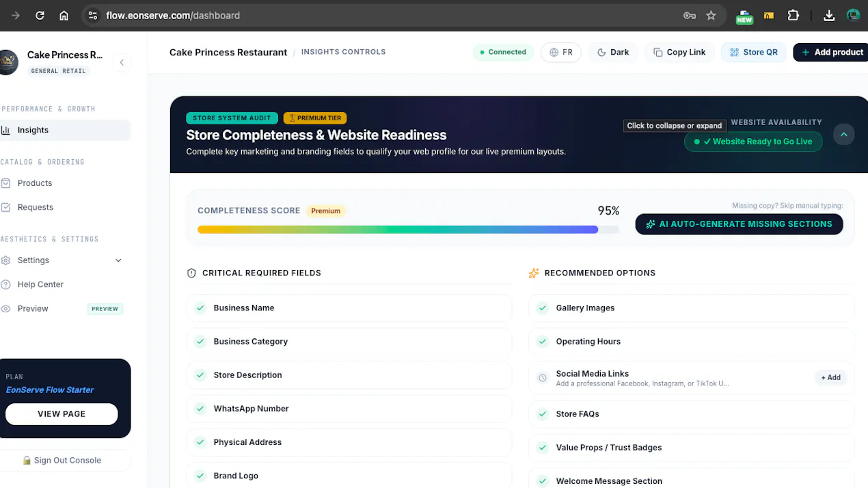Click the 95% completeness value
The width and height of the screenshot is (868, 488).
click(608, 211)
